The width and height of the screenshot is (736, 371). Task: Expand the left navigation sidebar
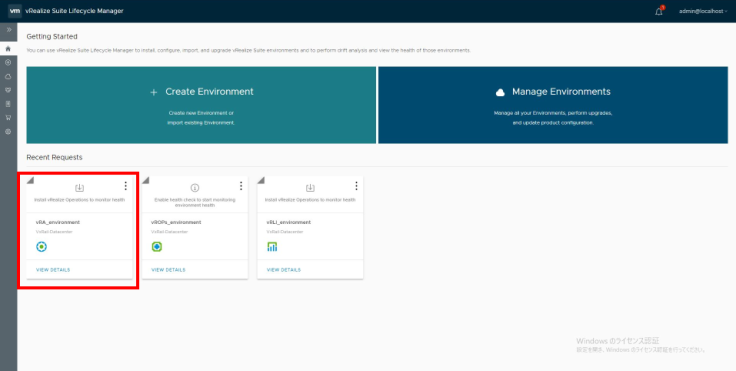tap(8, 30)
